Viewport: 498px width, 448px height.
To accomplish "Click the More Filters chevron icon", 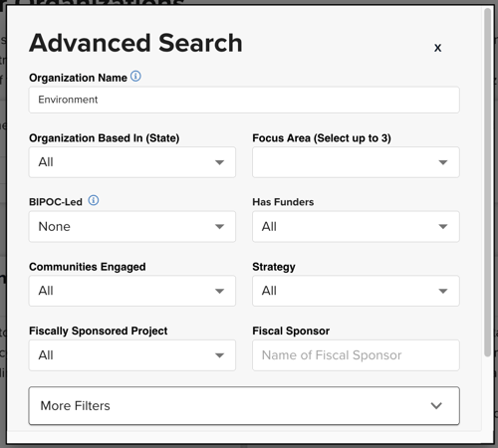I will [x=436, y=405].
